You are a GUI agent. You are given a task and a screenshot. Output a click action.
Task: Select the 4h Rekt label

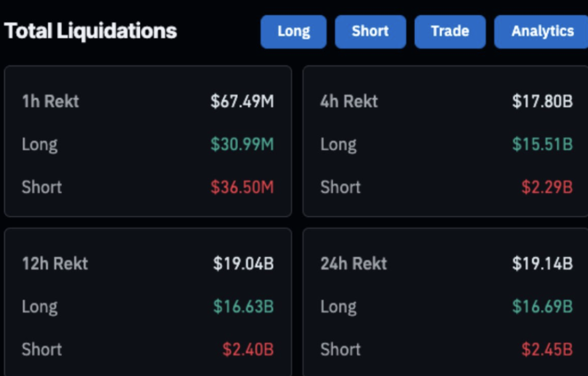[x=349, y=101]
